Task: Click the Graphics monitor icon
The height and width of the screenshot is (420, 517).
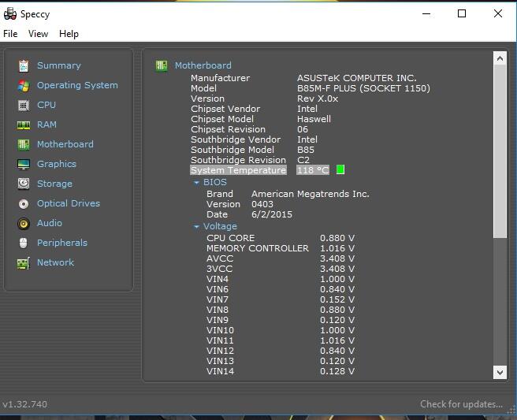Action: click(24, 164)
